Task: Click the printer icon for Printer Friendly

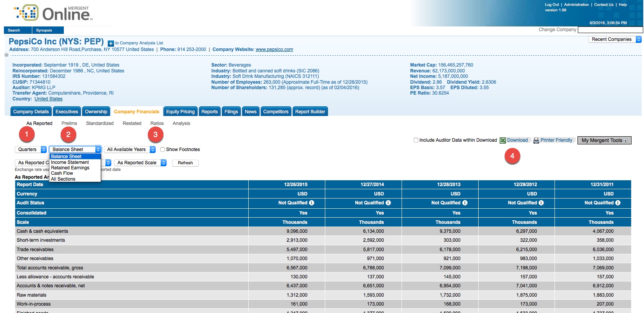Action: pyautogui.click(x=536, y=141)
